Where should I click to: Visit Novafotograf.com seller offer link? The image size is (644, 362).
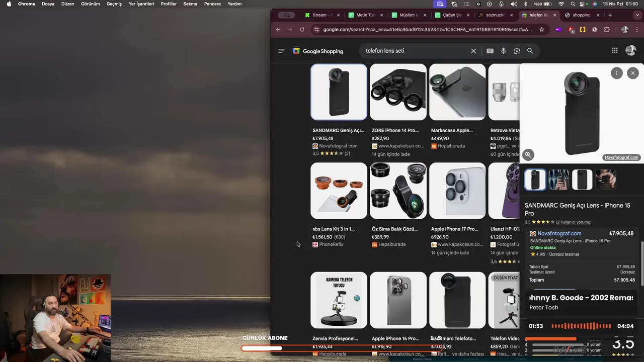click(559, 233)
